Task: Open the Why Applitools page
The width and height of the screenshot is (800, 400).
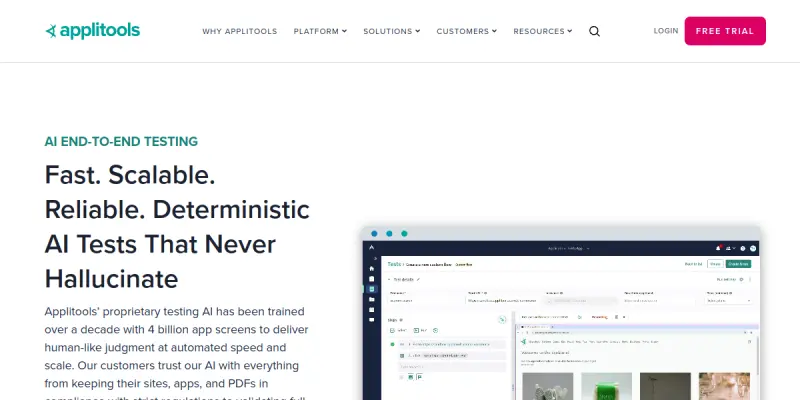Action: tap(239, 31)
